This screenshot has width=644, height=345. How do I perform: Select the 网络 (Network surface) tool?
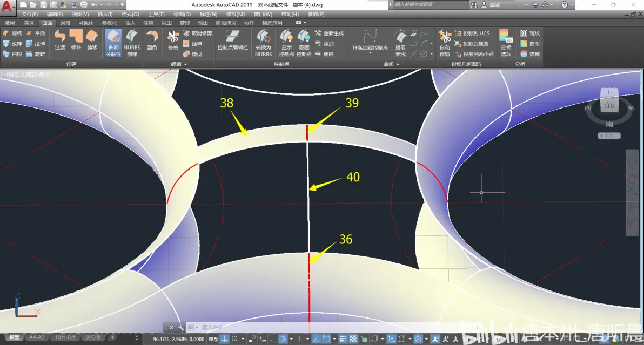tap(12, 33)
